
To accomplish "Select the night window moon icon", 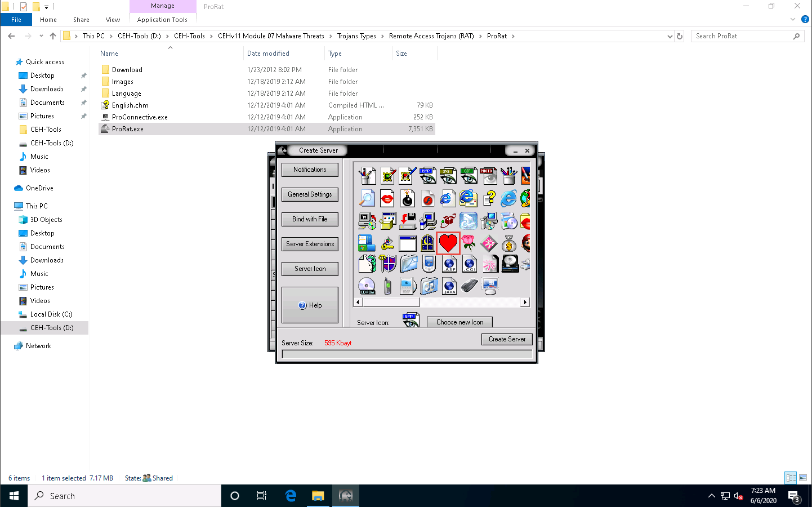I will pos(428,243).
